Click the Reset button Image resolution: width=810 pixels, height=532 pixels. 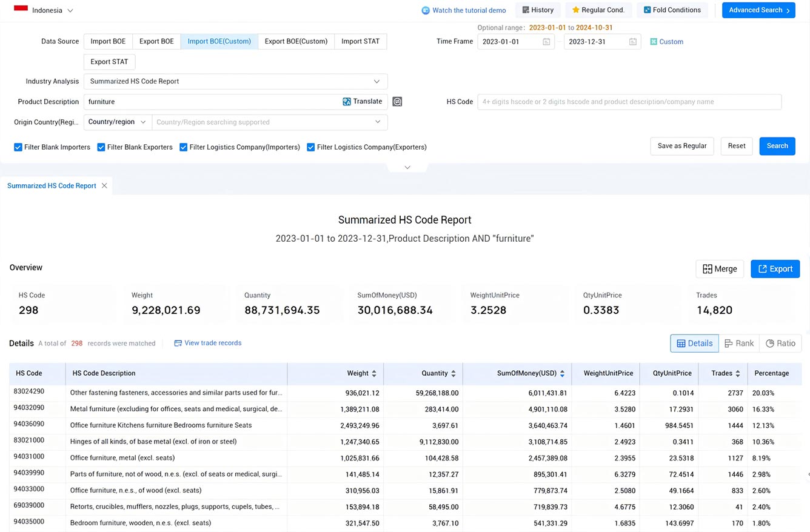[x=737, y=146]
